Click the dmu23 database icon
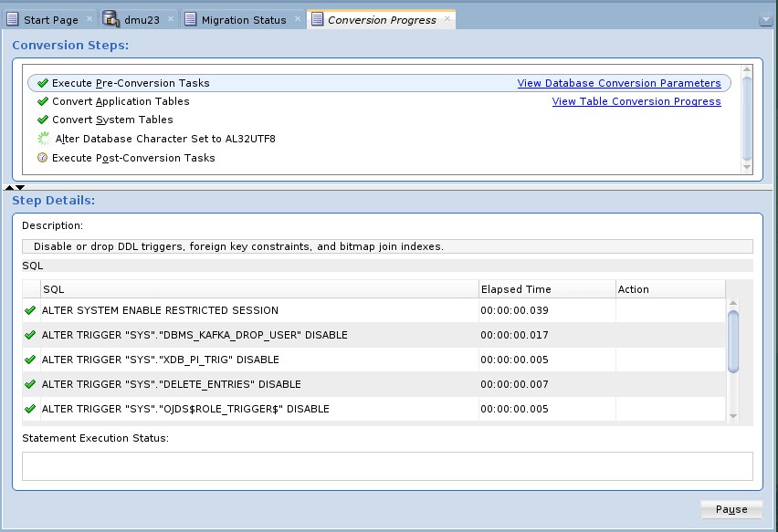Screen dimensions: 778x532 [111, 19]
